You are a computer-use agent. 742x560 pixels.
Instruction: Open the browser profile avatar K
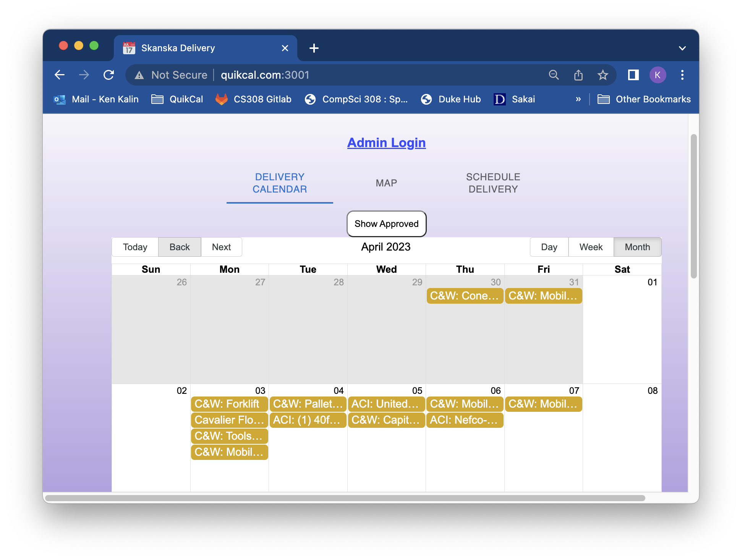pyautogui.click(x=658, y=75)
